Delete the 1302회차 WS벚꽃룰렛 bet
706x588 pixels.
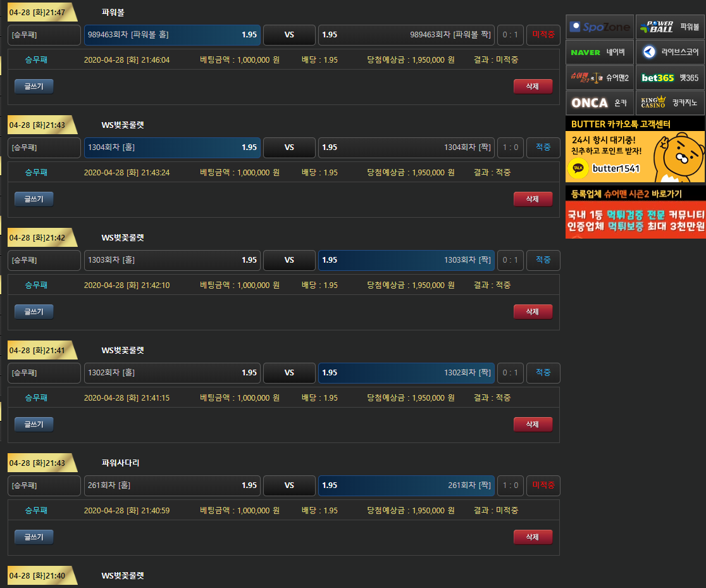(533, 424)
